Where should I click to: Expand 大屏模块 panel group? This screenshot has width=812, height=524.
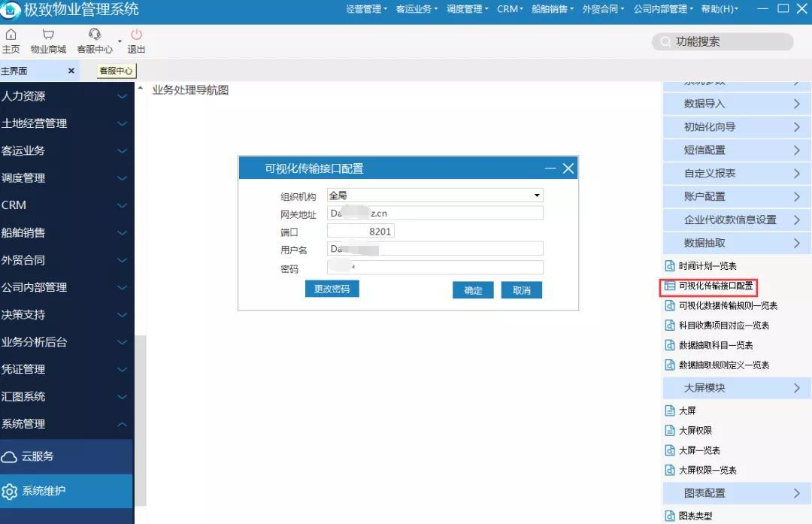click(x=736, y=388)
